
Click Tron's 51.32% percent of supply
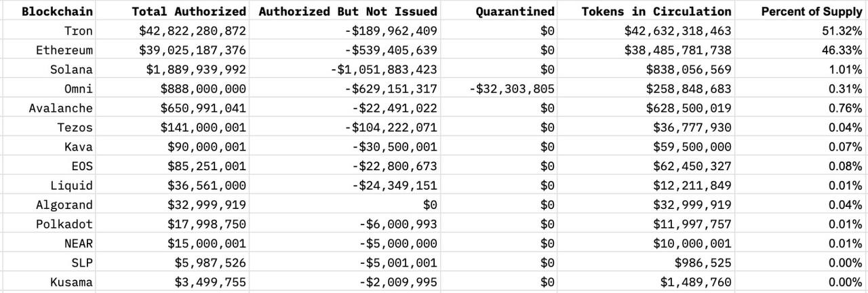point(842,31)
